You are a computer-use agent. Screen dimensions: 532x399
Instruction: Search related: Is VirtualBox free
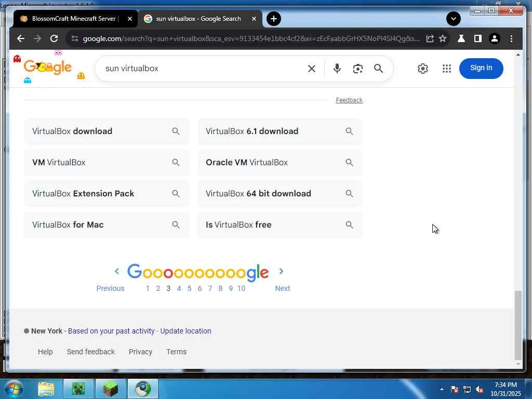(280, 225)
